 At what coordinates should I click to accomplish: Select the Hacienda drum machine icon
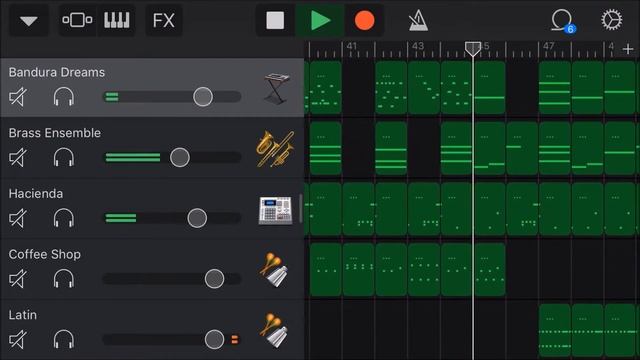tap(276, 210)
